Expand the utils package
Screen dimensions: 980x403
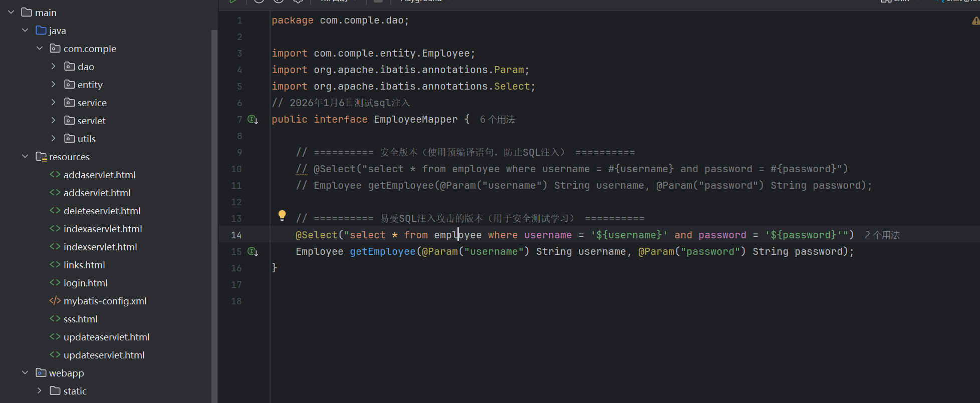(x=54, y=138)
